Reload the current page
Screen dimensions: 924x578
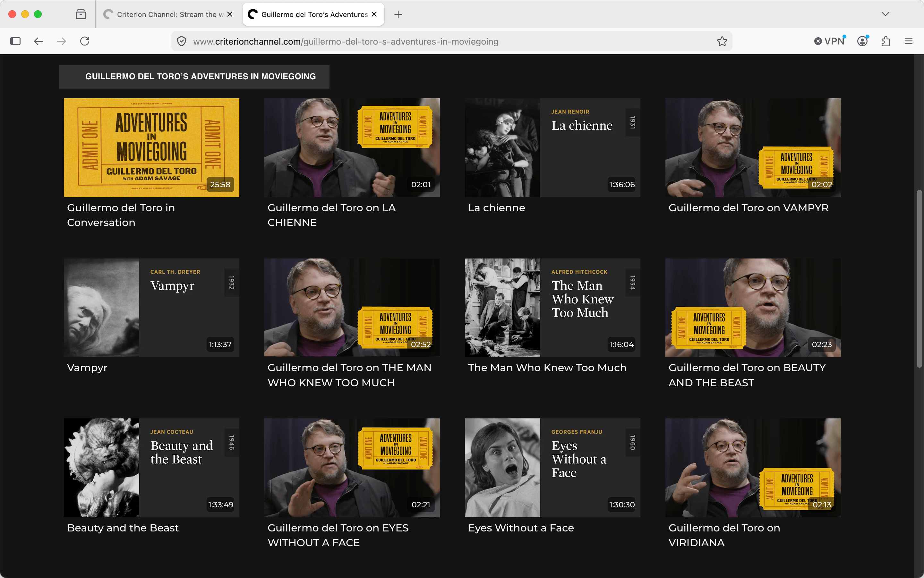click(x=85, y=41)
